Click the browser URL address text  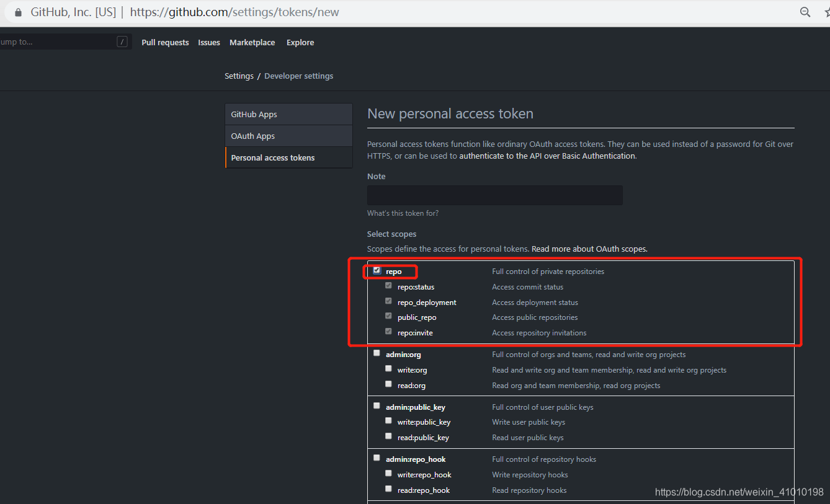[234, 12]
